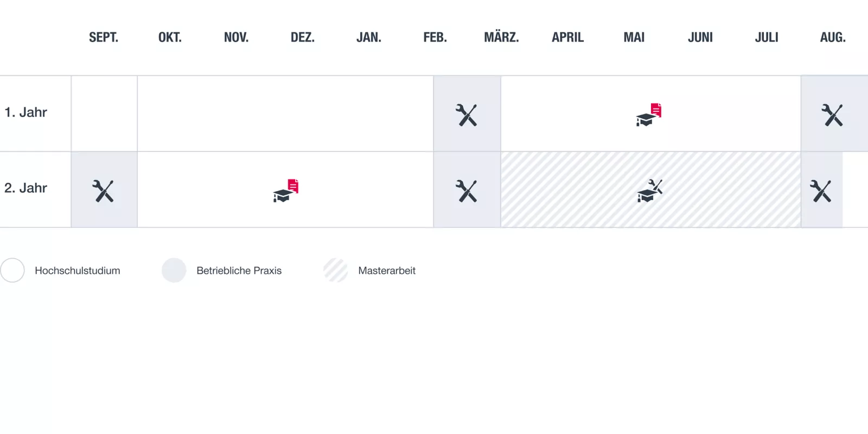Click the Betriebliche Praxis legend label

[239, 271]
